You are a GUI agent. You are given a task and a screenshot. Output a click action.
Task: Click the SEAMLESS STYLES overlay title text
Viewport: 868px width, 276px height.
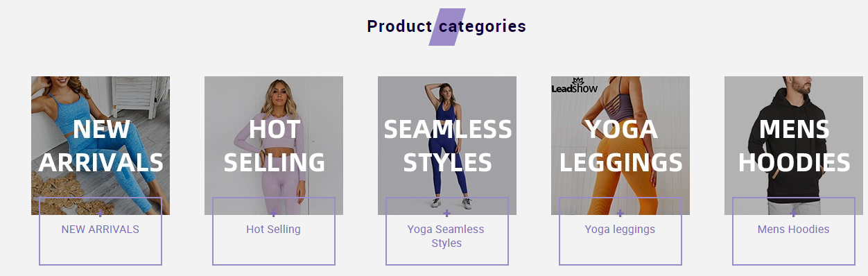coord(448,146)
